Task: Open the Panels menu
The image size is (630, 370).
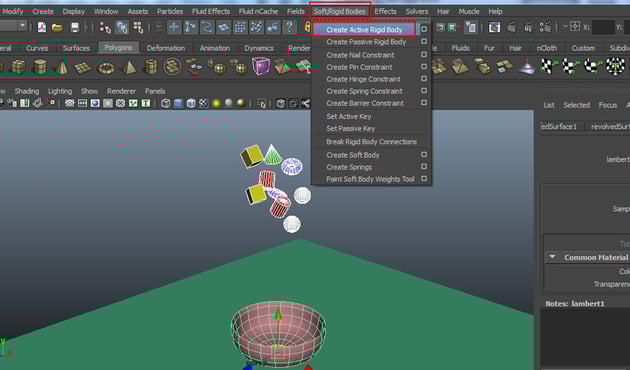Action: 155,91
